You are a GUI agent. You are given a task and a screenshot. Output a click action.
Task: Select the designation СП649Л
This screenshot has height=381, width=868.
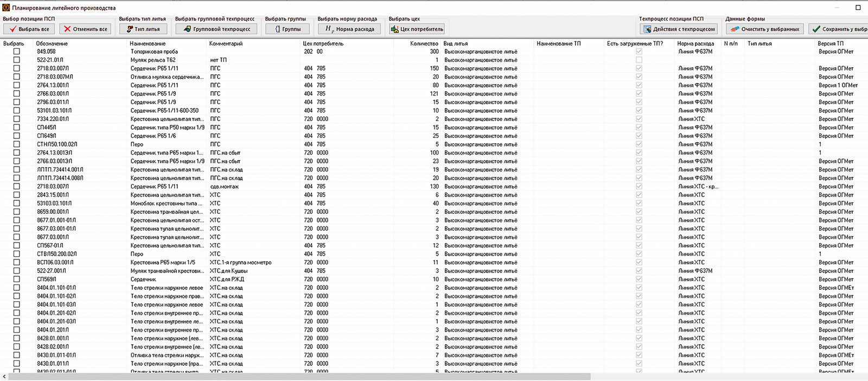point(46,136)
